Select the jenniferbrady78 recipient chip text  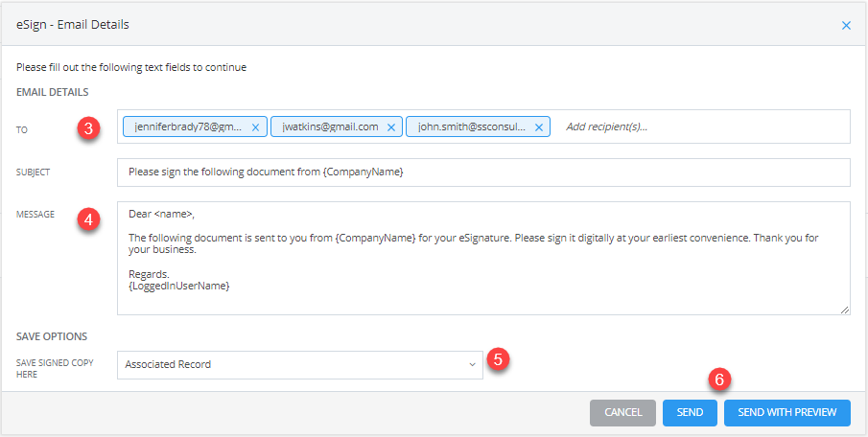pyautogui.click(x=188, y=126)
